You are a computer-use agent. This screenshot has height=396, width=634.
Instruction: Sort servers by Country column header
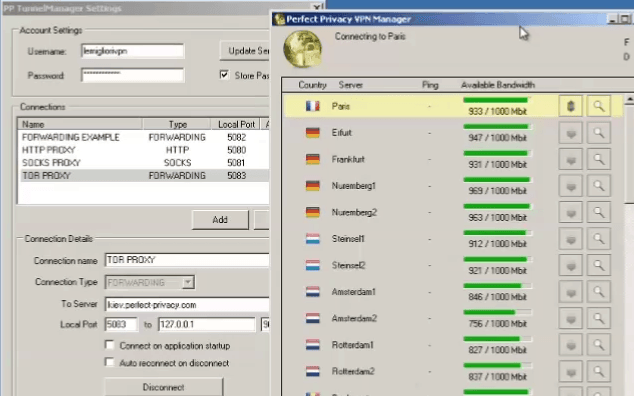point(312,85)
